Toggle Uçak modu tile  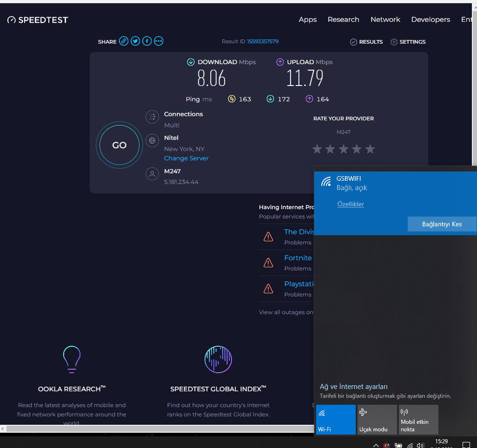tap(377, 419)
